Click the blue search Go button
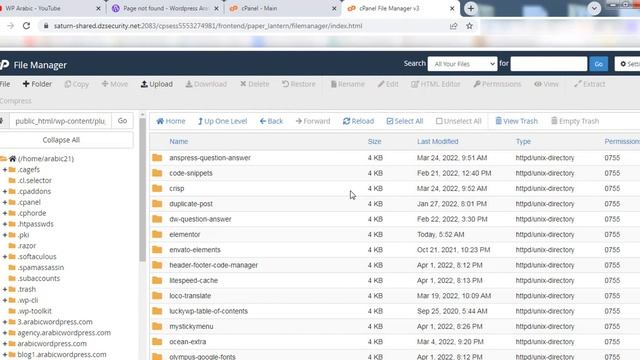Viewport: 640px width, 360px height. tap(598, 64)
